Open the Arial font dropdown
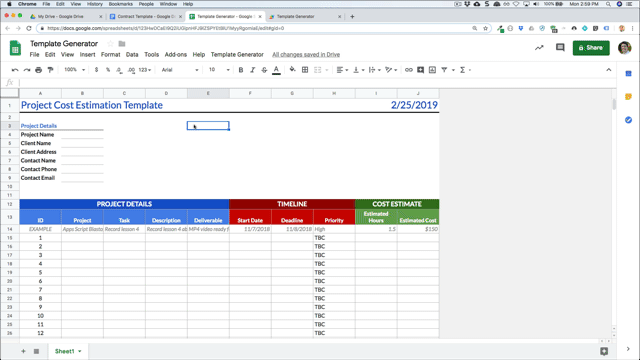The width and height of the screenshot is (640, 360). (180, 70)
